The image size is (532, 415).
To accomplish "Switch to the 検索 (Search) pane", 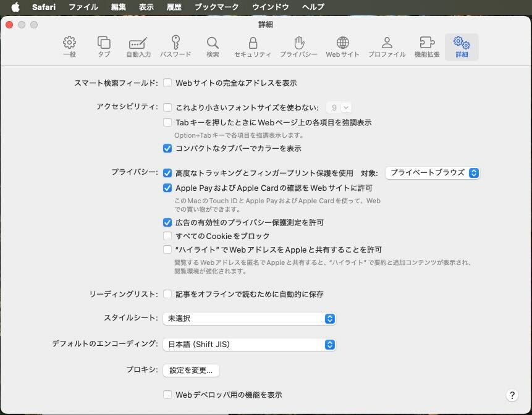I will [213, 47].
